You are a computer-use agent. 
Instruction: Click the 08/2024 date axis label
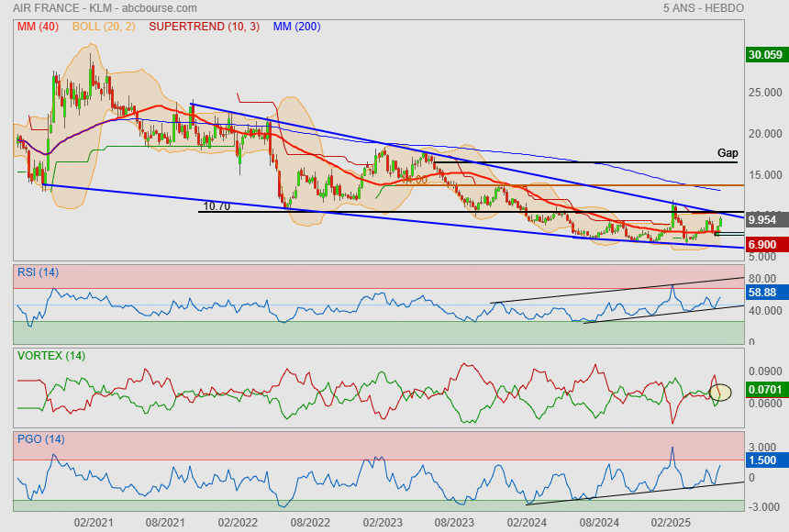click(x=599, y=523)
